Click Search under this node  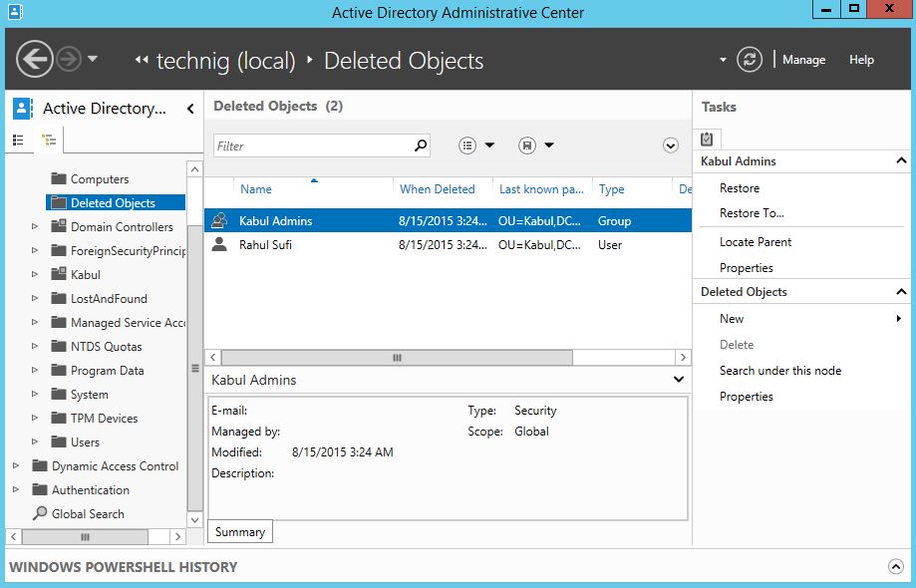780,370
